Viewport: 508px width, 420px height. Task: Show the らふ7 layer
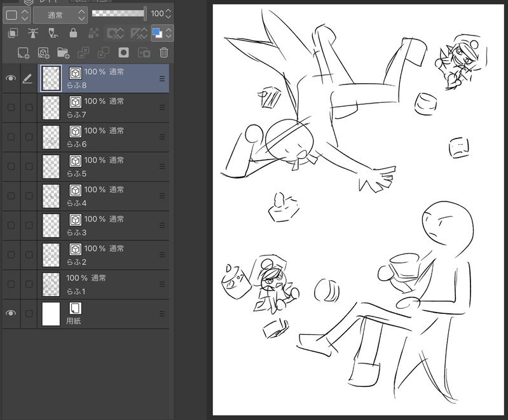11,107
